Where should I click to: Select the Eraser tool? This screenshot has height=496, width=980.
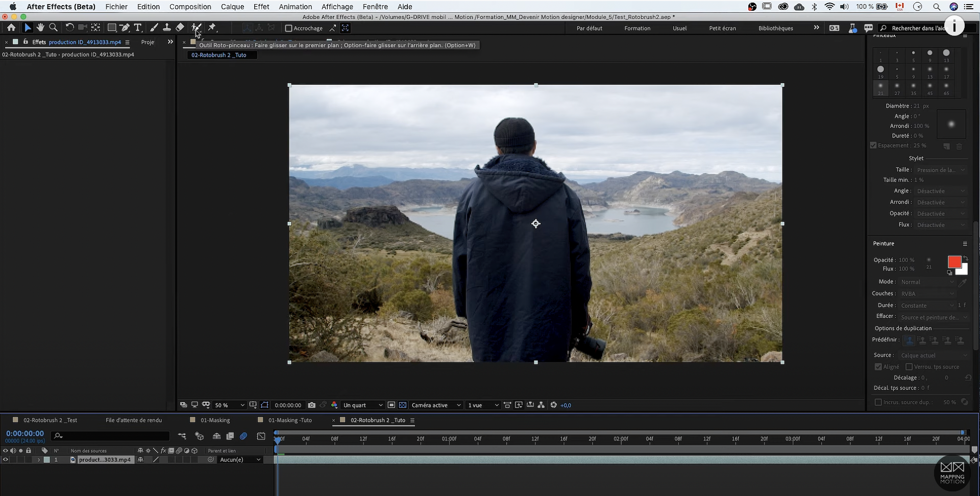(x=180, y=28)
